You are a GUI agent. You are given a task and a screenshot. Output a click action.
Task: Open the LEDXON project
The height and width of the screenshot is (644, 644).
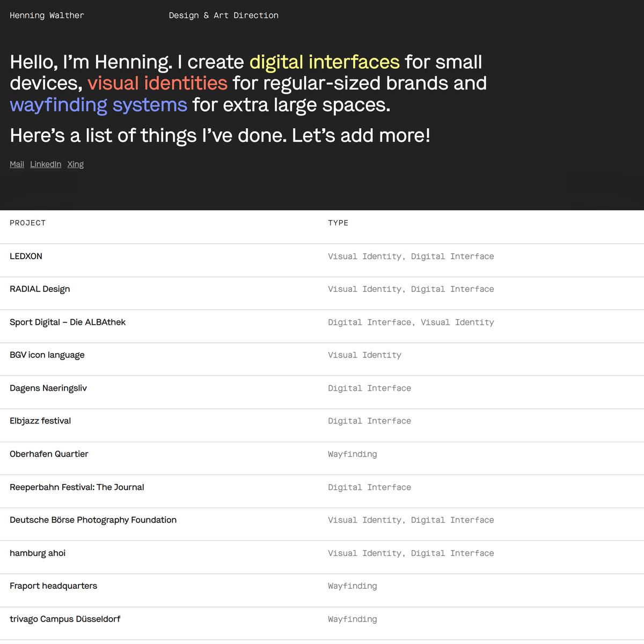[26, 257]
